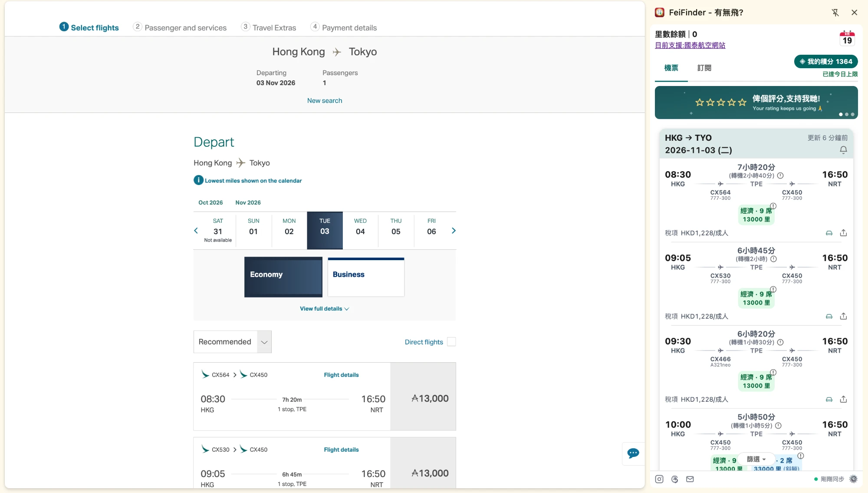Share the 09:30 HKG flight result

[x=843, y=399]
